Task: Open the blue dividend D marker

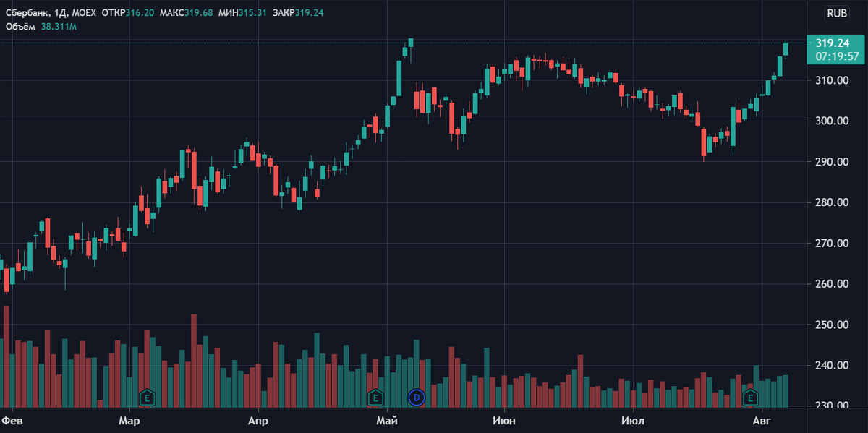Action: coord(417,397)
